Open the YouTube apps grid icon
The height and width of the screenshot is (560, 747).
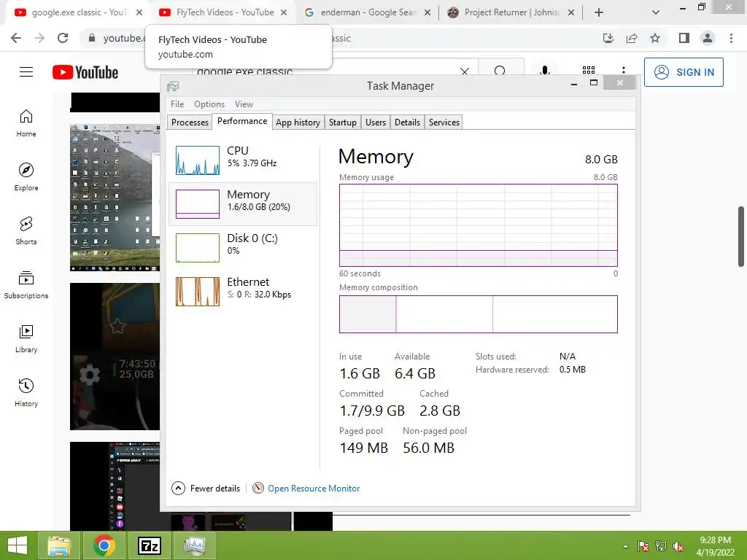pyautogui.click(x=589, y=71)
